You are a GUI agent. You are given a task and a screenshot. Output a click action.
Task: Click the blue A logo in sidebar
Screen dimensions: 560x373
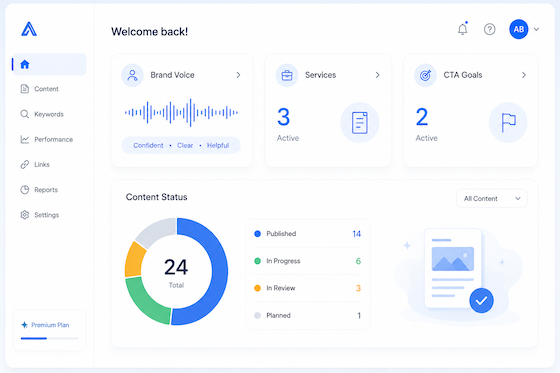point(29,29)
